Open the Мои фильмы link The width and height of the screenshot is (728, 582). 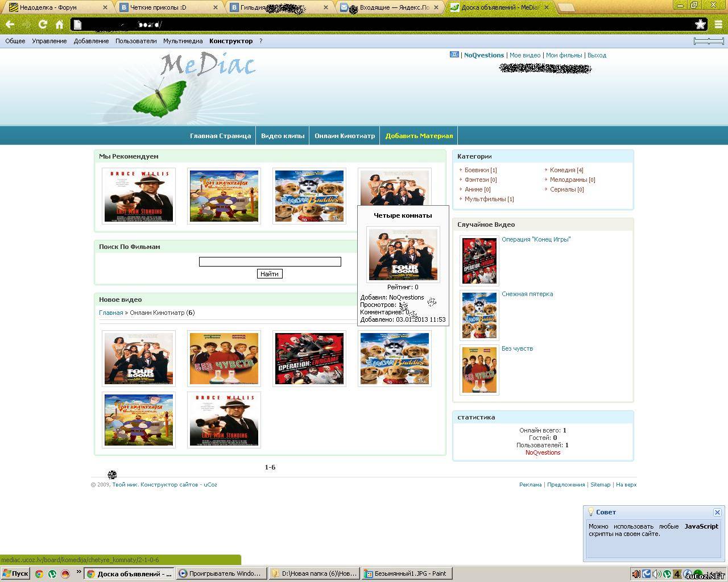coord(564,55)
